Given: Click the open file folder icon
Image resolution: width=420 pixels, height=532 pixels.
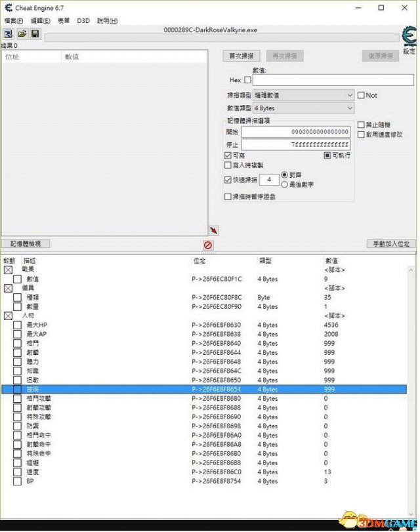Looking at the screenshot, I should tap(22, 34).
